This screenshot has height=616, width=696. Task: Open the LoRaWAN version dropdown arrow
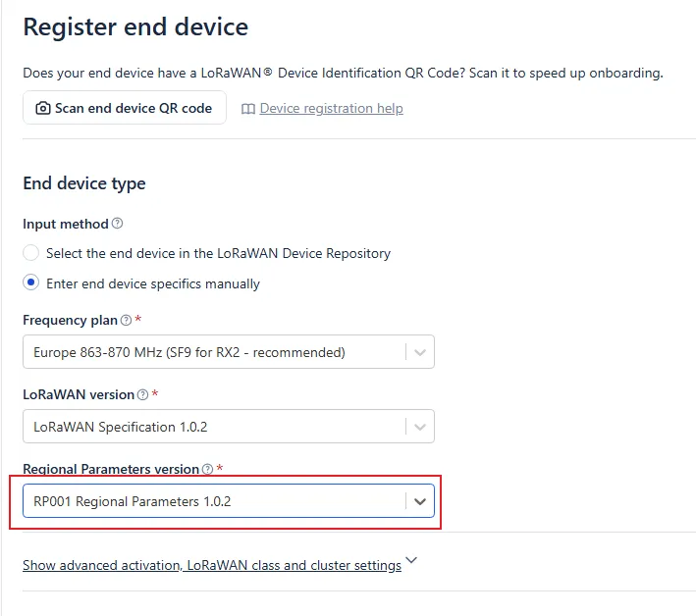click(420, 427)
